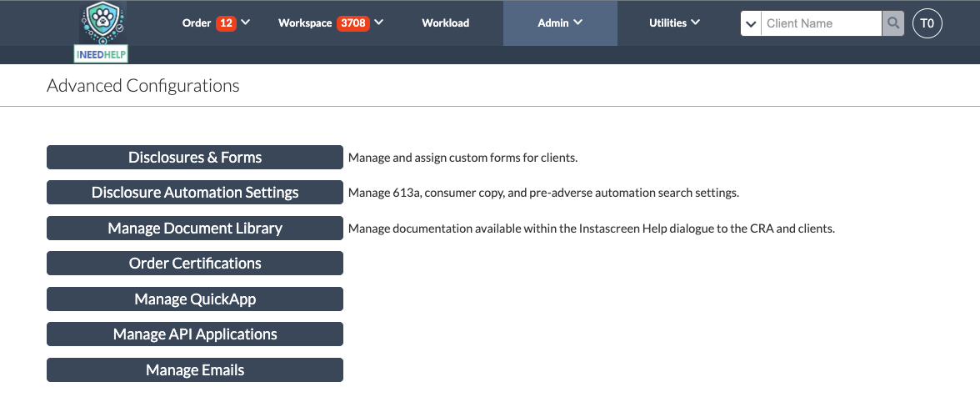The image size is (980, 397).
Task: Click the magnifying glass search icon
Action: (x=893, y=23)
